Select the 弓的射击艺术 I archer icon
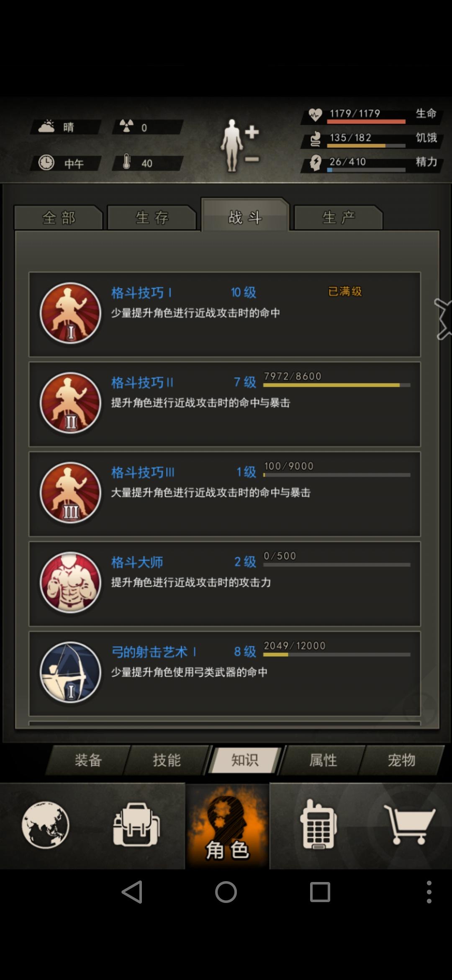 70,673
